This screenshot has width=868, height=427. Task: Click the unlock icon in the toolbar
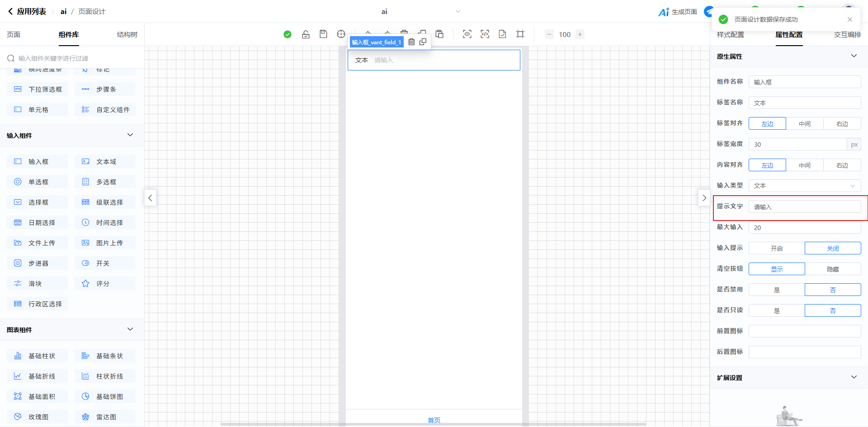[x=306, y=34]
